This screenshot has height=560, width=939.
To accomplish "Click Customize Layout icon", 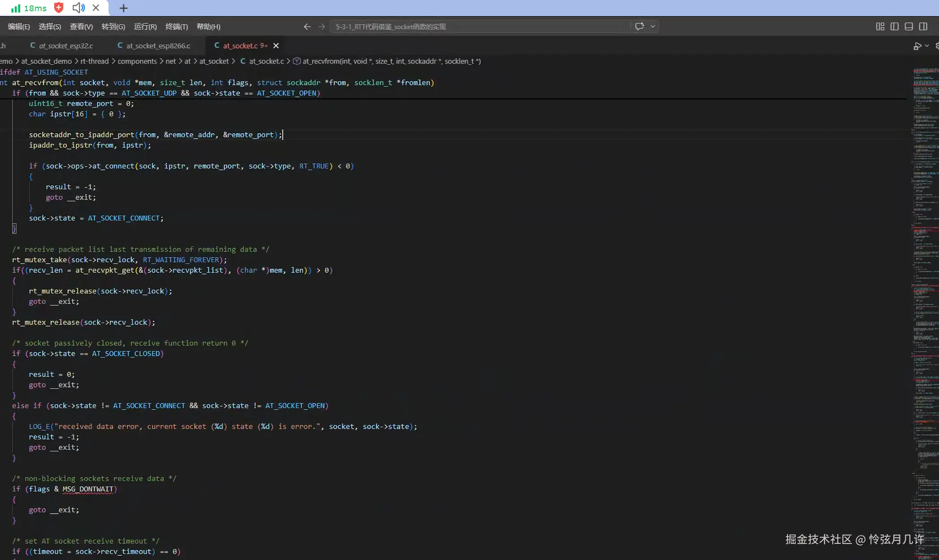I will point(880,26).
